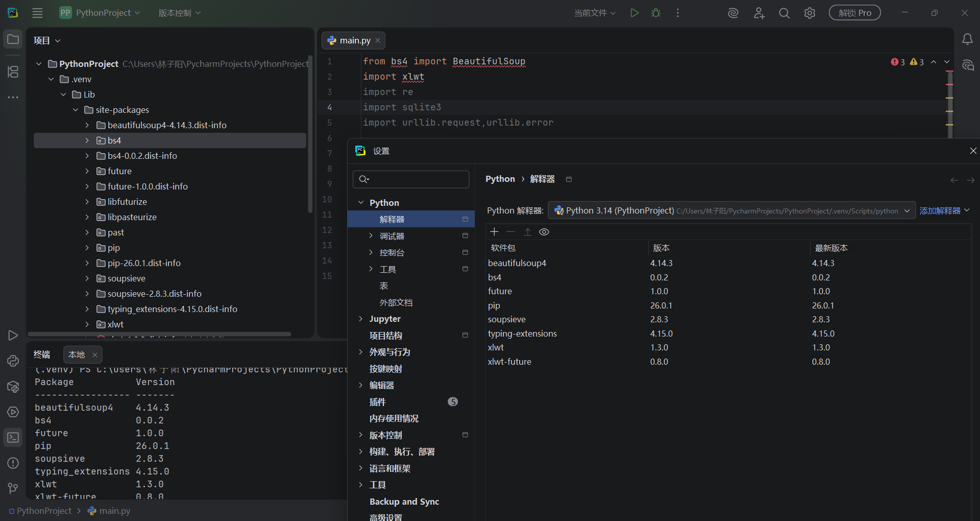980x521 pixels.
Task: Open the Project tool window icon
Action: click(x=13, y=39)
